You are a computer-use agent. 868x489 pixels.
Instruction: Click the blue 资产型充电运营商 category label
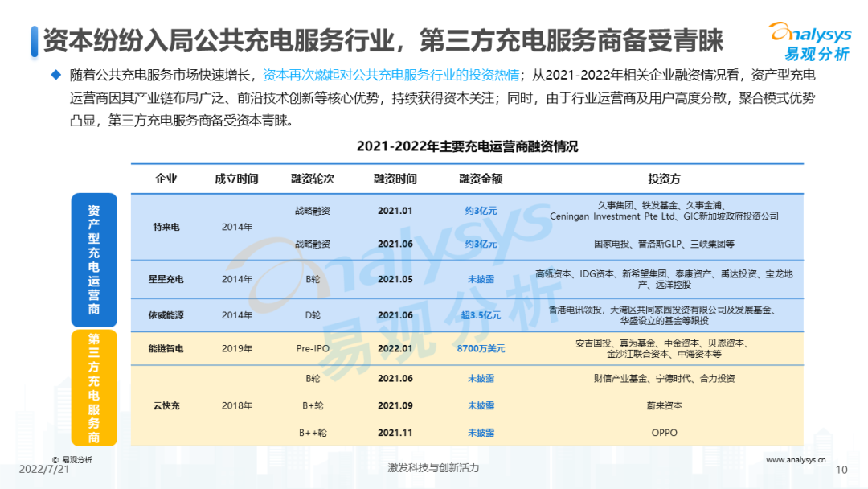(94, 260)
